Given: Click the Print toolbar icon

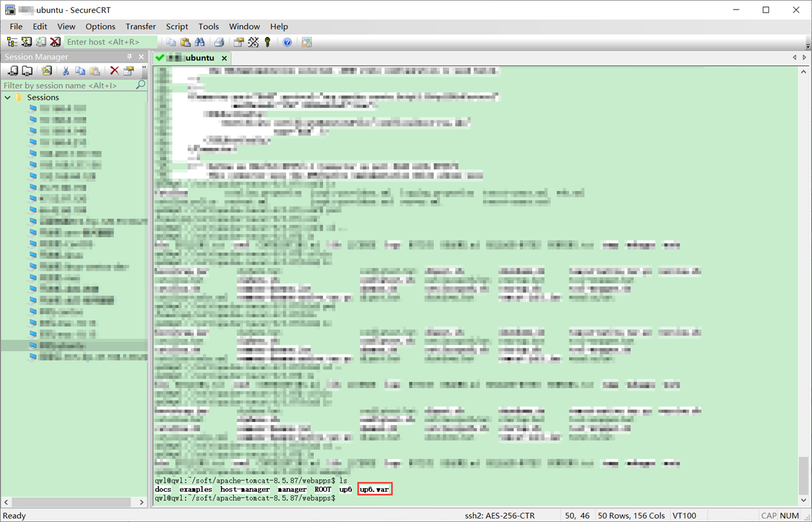Looking at the screenshot, I should tap(219, 42).
